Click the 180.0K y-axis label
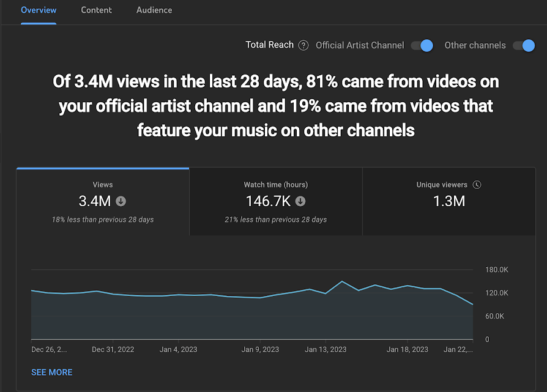The height and width of the screenshot is (392, 547). [x=497, y=270]
